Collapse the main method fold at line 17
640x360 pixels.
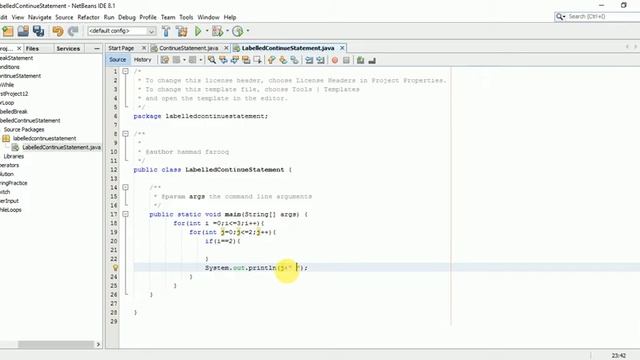pyautogui.click(x=125, y=214)
